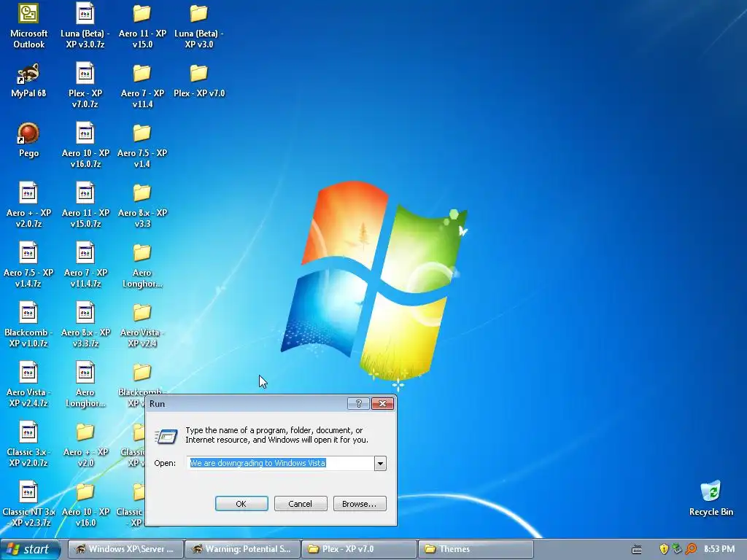Select the Aero 11 - XP v15.0 folder
This screenshot has width=747, height=560.
(142, 26)
